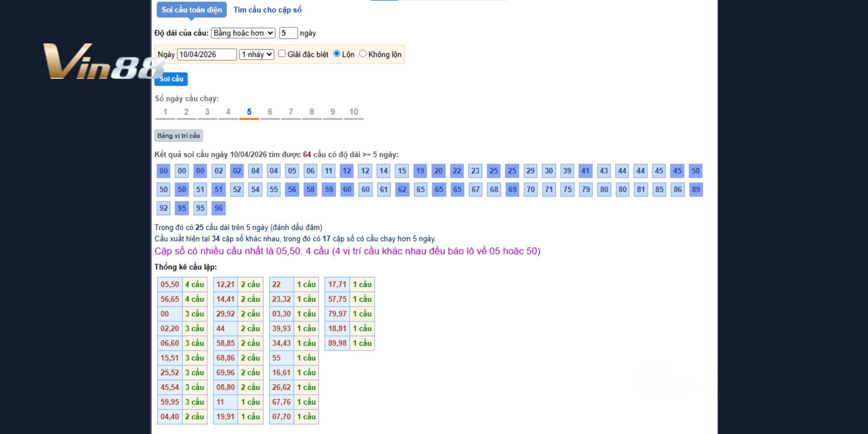Open the Soi cầu toàn diện tab

click(191, 10)
